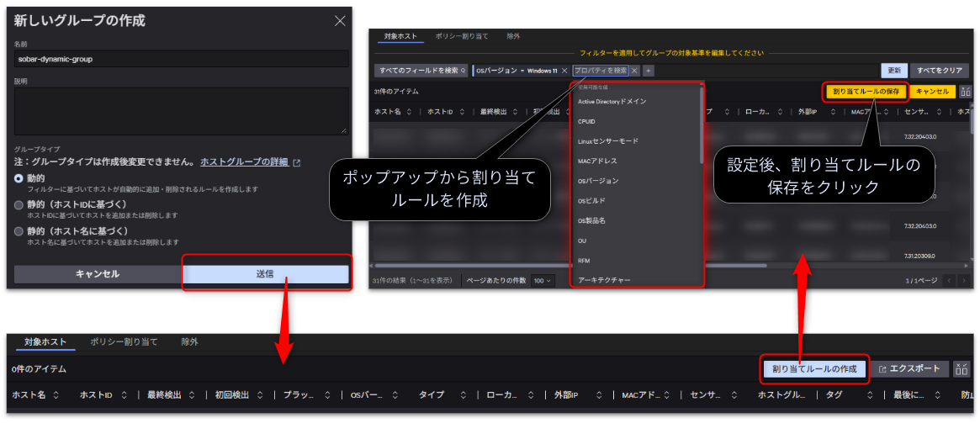Click 送信 to submit the new group
The width and height of the screenshot is (980, 423).
coord(265,273)
